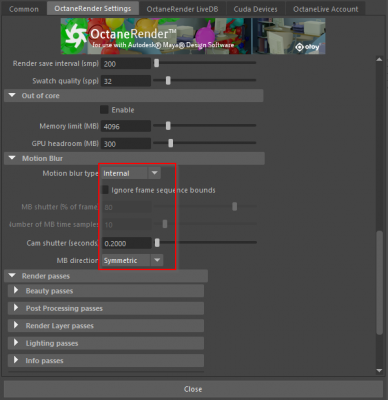The height and width of the screenshot is (400, 388).
Task: Expand the Beauty passes group
Action: point(16,291)
